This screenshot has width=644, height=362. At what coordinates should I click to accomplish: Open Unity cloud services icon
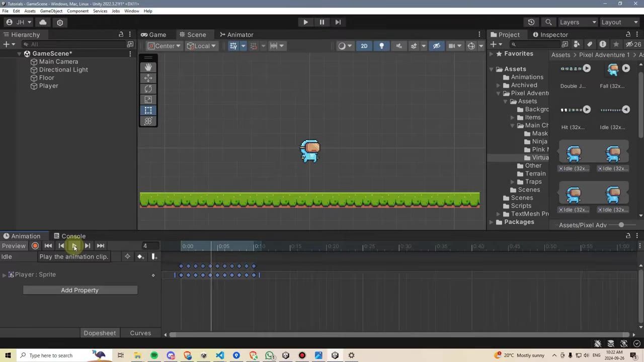point(43,22)
